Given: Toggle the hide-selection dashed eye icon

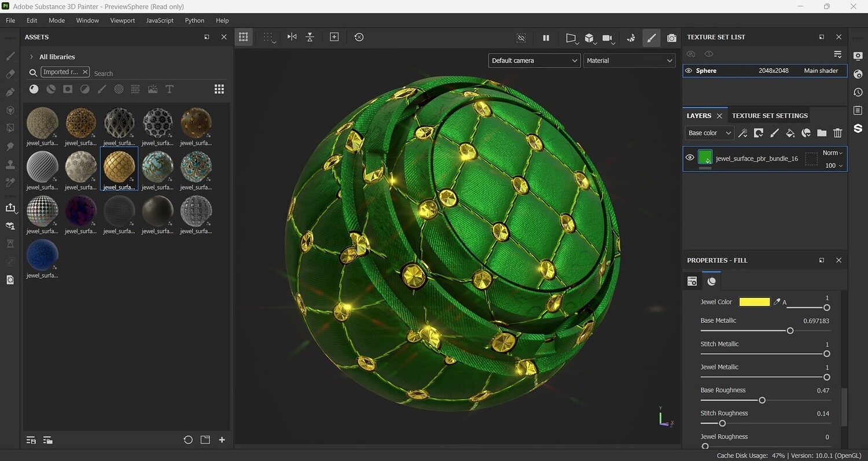Looking at the screenshot, I should point(521,38).
